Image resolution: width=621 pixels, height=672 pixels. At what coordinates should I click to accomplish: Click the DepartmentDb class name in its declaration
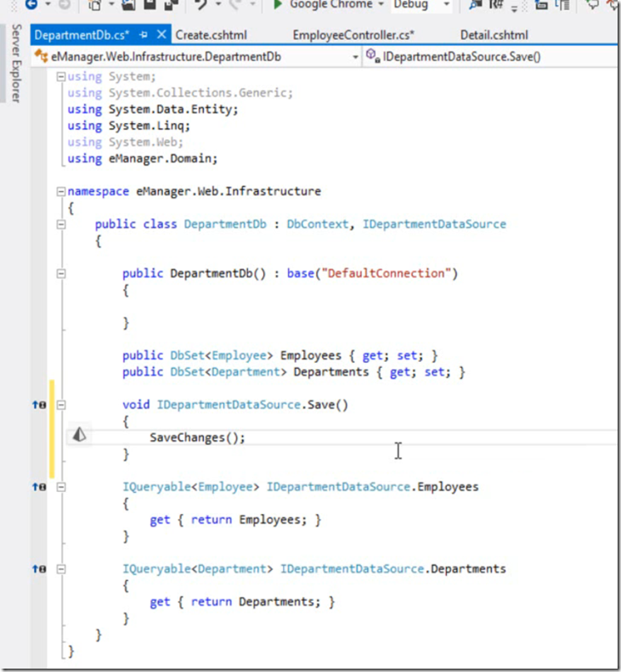coord(225,224)
